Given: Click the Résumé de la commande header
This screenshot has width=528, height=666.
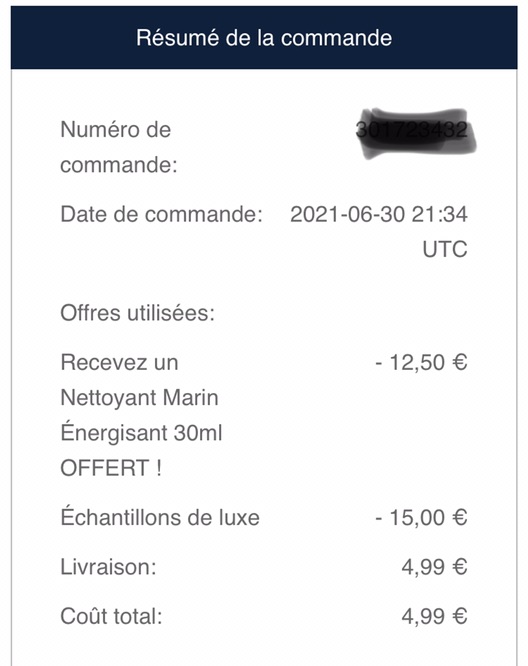Looking at the screenshot, I should (264, 38).
